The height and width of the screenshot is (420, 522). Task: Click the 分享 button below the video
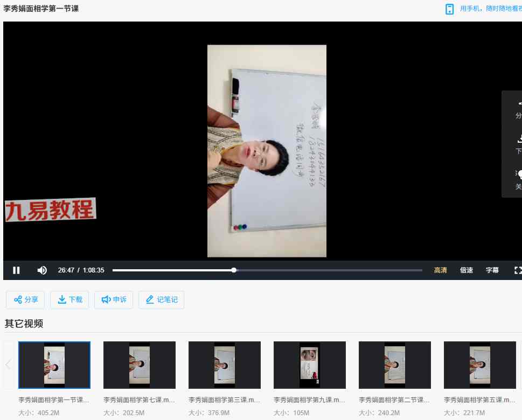point(26,300)
